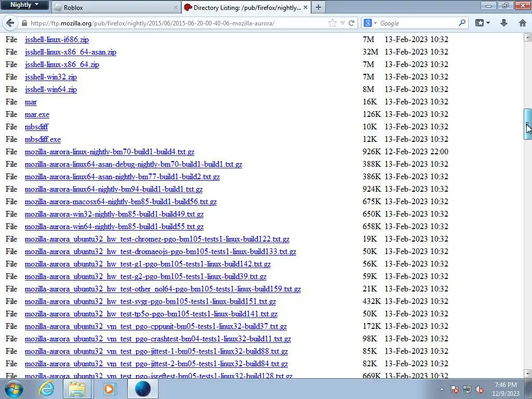532x399 pixels.
Task: Download jsshell-win32.zip file
Action: pos(51,77)
